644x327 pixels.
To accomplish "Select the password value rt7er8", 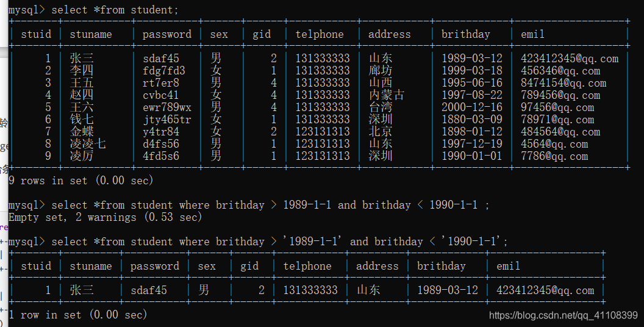I will pyautogui.click(x=161, y=82).
